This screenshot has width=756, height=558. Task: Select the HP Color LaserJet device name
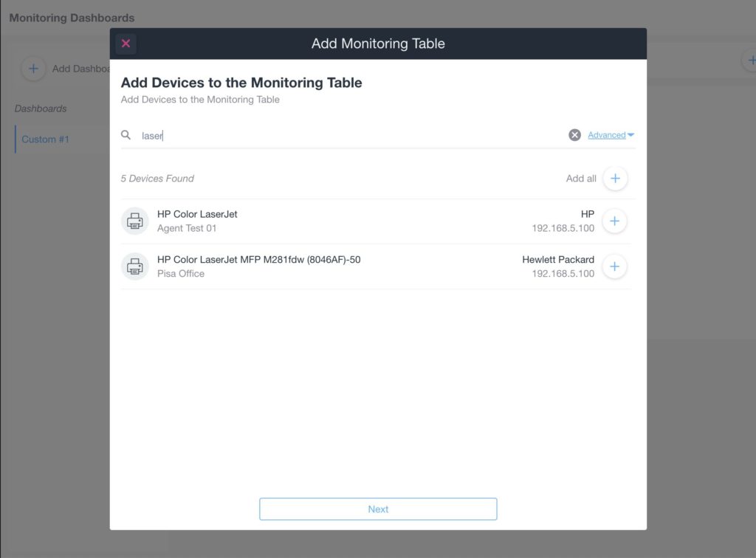197,214
